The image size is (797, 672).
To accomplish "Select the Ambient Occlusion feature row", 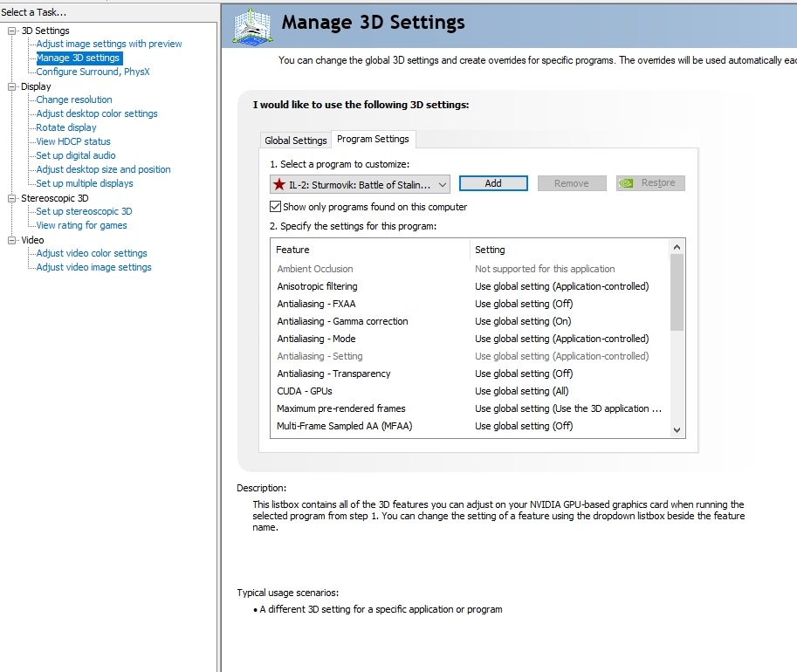I will [471, 269].
